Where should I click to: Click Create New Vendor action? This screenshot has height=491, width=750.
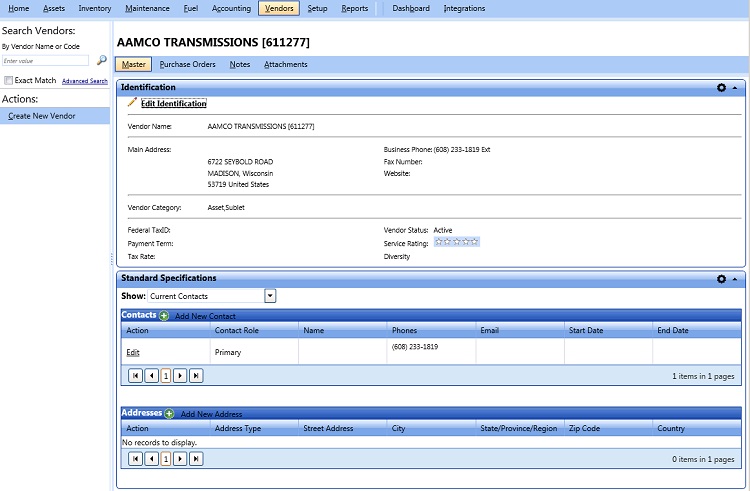[55, 116]
